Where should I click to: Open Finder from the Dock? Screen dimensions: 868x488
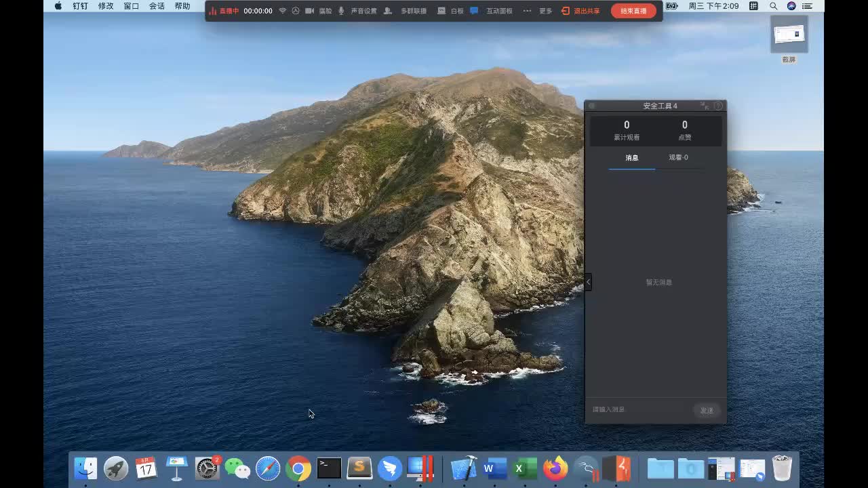point(85,468)
